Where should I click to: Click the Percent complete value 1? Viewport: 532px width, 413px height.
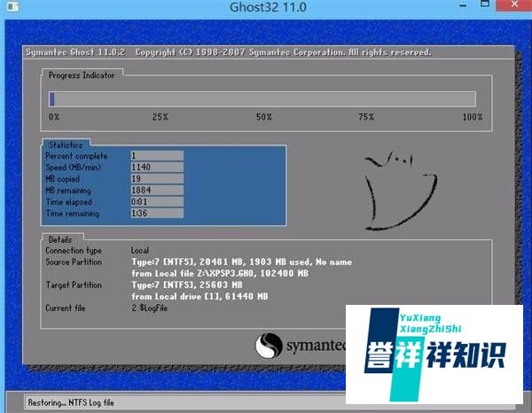click(x=157, y=156)
